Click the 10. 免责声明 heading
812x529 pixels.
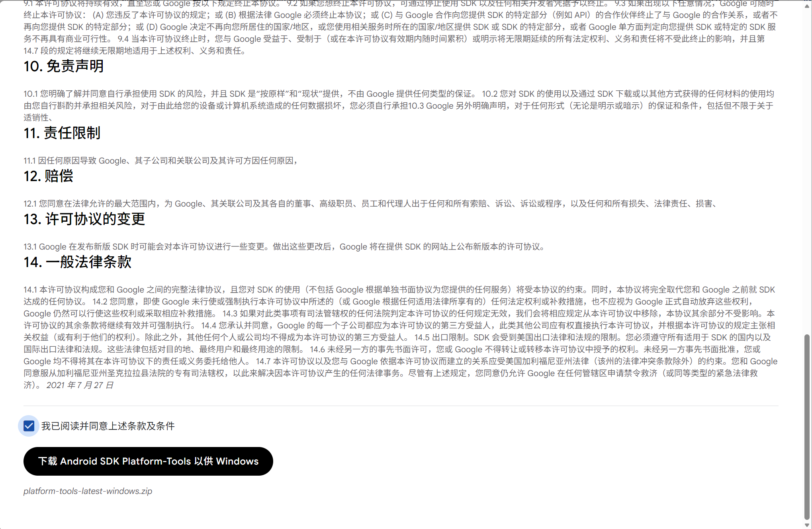tap(64, 66)
